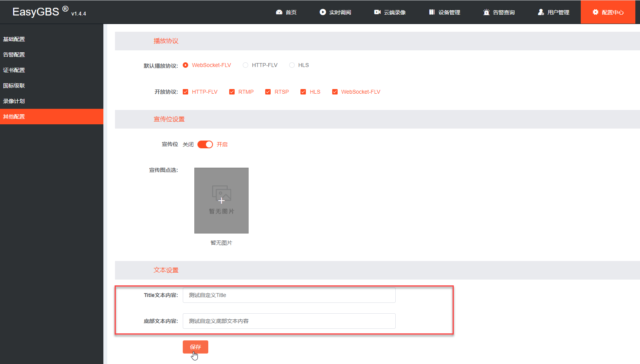Uncheck RTMP open protocol checkbox
Screen dimensions: 640x364
232,92
